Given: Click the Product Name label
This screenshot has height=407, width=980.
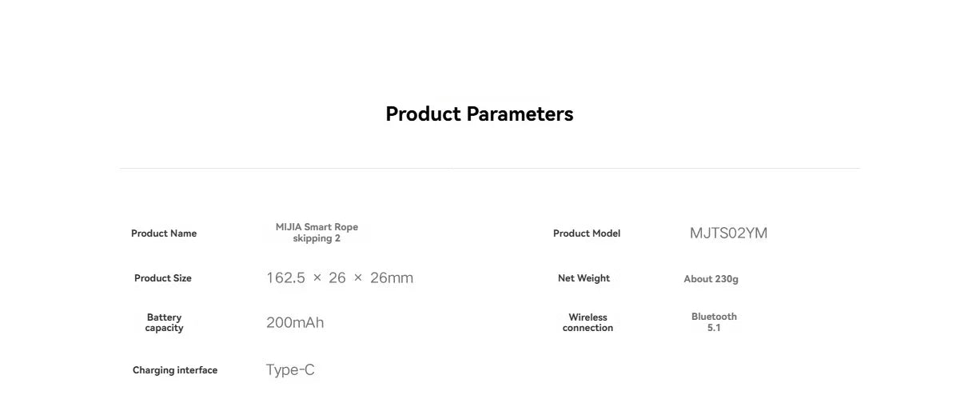Looking at the screenshot, I should pos(164,233).
